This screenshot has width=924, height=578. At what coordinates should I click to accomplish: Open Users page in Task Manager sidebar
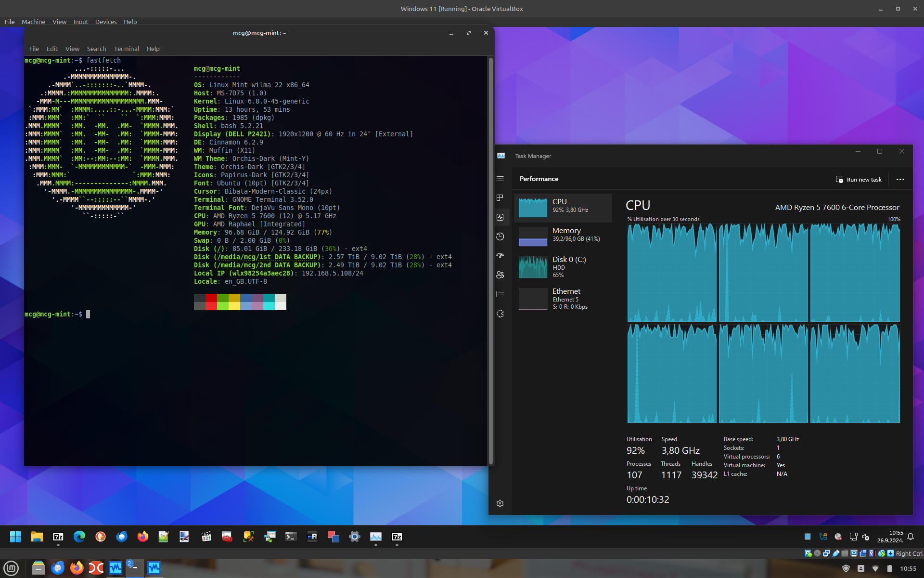click(x=500, y=275)
